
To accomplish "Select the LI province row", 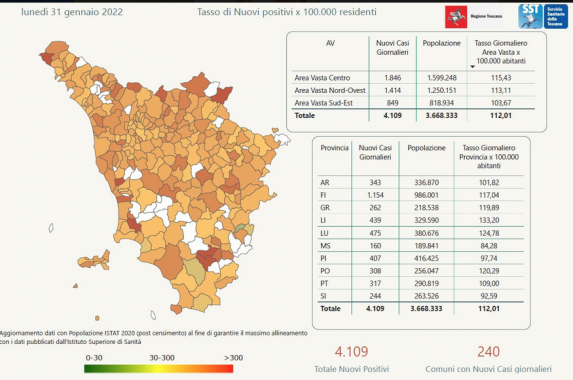I will click(x=420, y=220).
